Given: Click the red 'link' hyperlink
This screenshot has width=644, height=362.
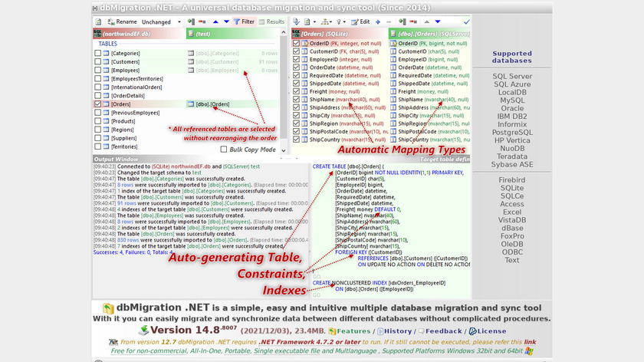Looking at the screenshot, I should (530, 342).
